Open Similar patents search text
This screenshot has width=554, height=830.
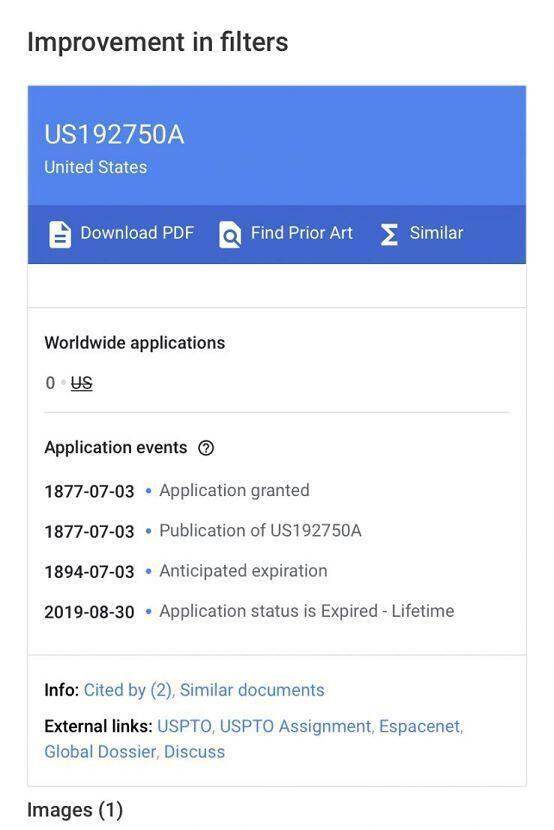point(436,233)
